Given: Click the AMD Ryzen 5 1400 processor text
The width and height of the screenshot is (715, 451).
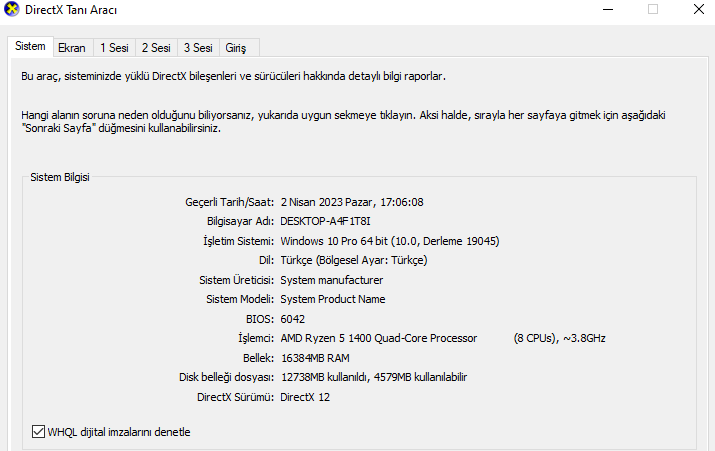Looking at the screenshot, I should [378, 338].
